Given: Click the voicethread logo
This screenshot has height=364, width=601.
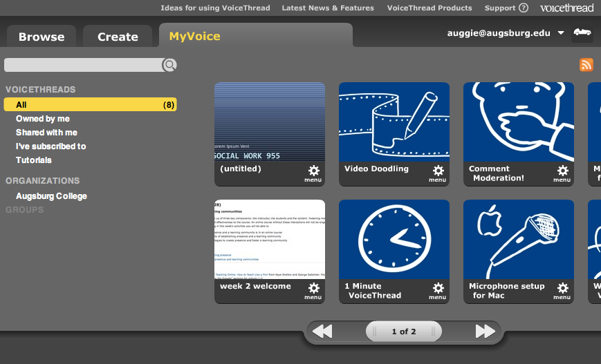Looking at the screenshot, I should (x=567, y=8).
